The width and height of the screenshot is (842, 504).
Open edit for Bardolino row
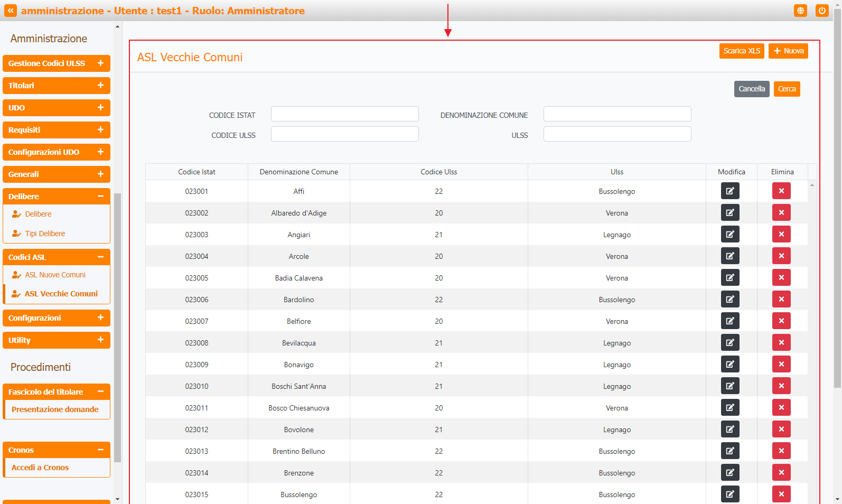(730, 300)
